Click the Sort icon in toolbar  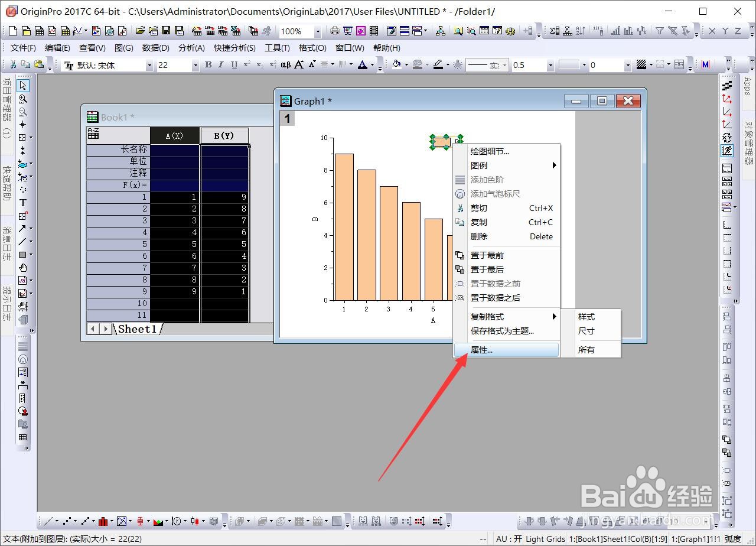pos(581,31)
